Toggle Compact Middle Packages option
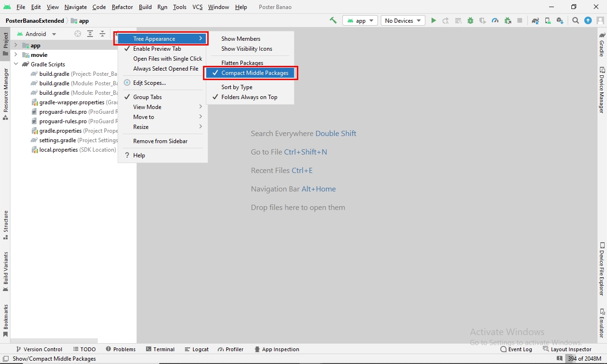 (255, 73)
